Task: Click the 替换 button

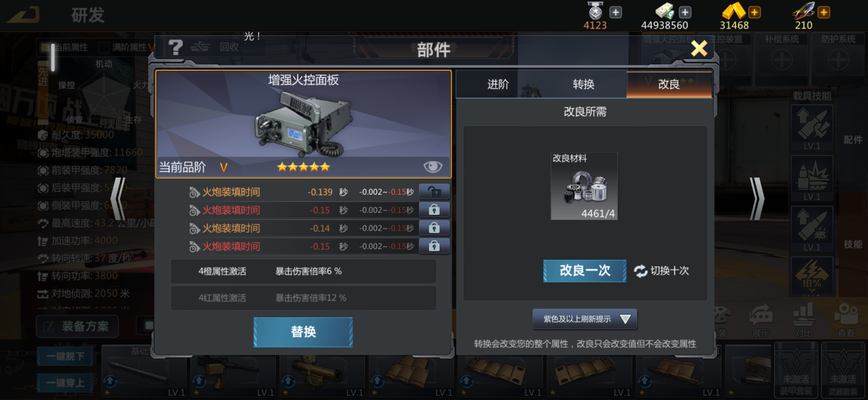Action: pos(303,332)
